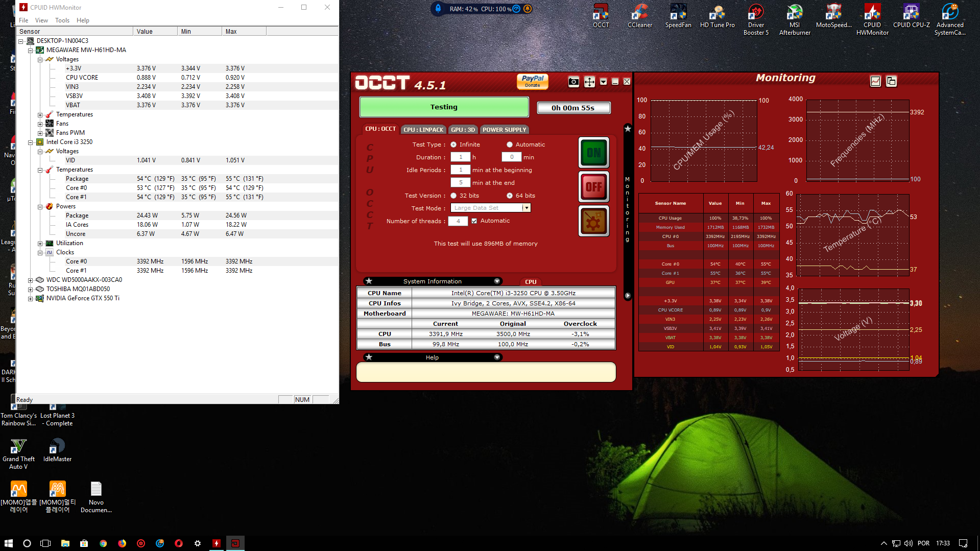Viewport: 980px width, 551px height.
Task: Choose 64 bits test version
Action: (510, 196)
